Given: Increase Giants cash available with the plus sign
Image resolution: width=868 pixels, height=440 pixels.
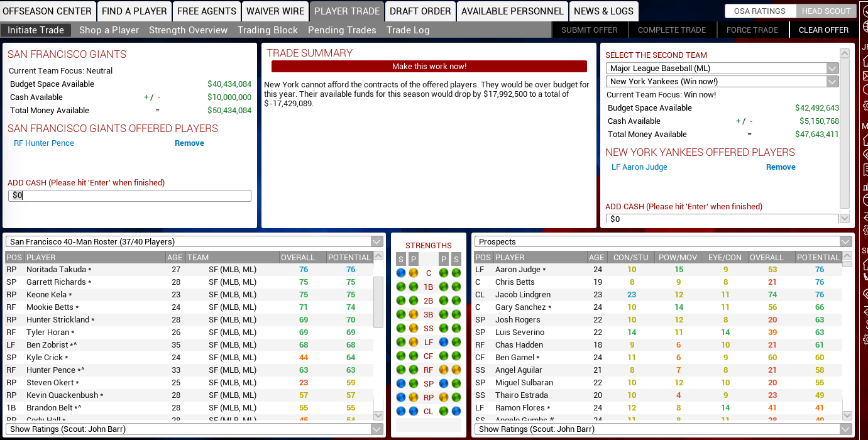Looking at the screenshot, I should (146, 97).
